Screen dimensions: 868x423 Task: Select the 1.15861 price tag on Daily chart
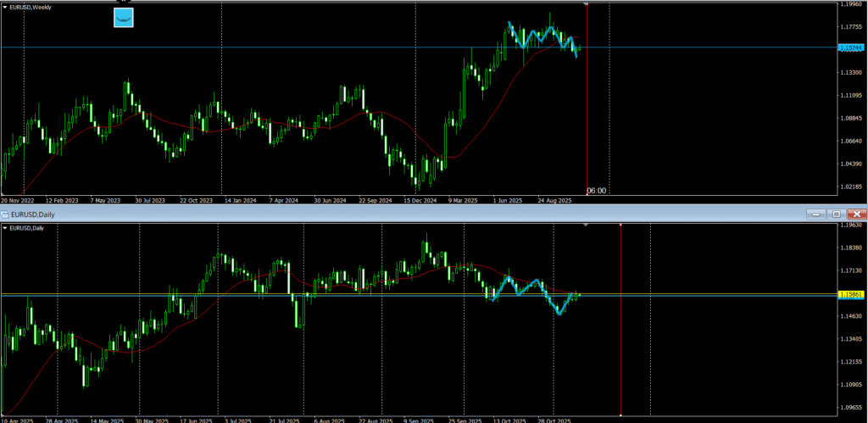pyautogui.click(x=850, y=294)
